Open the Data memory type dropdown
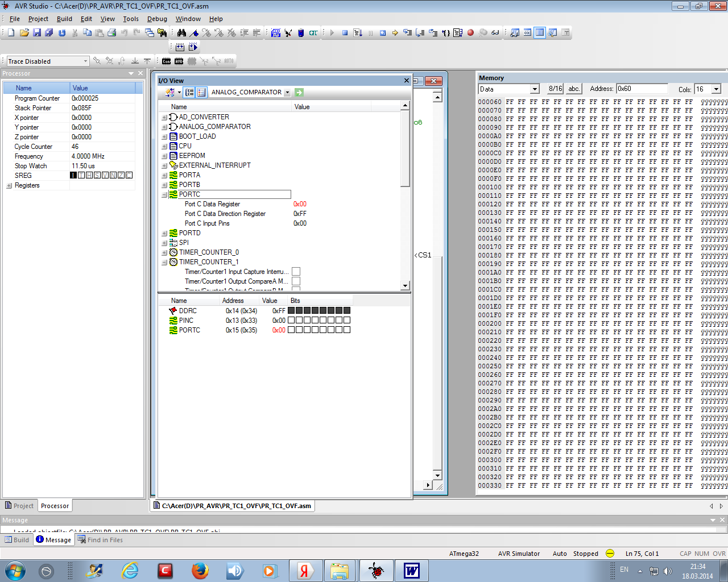728x582 pixels. 535,89
